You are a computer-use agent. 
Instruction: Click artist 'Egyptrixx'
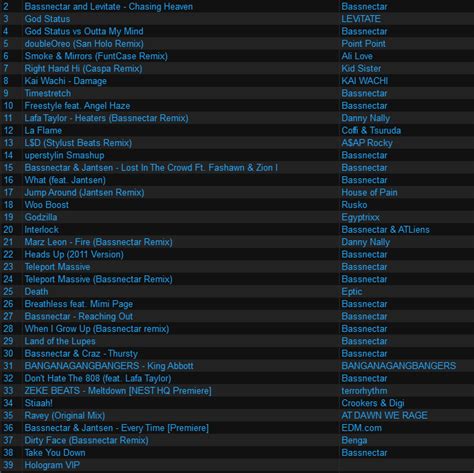360,217
